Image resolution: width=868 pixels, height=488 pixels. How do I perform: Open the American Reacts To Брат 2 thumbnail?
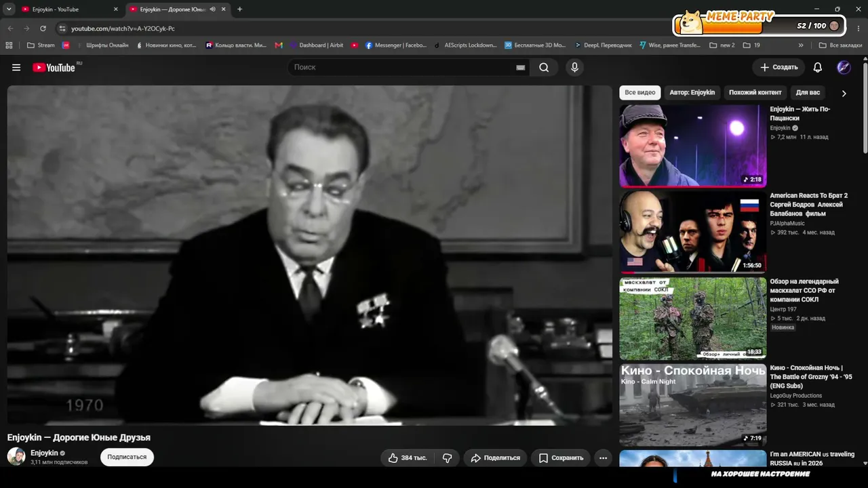click(693, 232)
